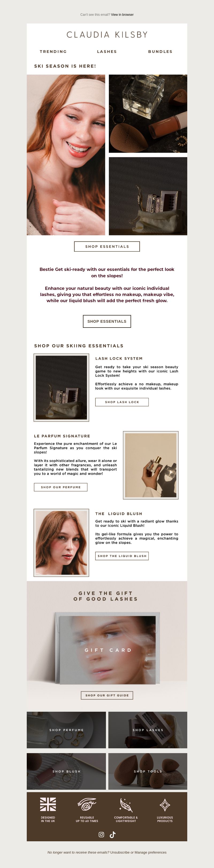Open the Lashes menu item

click(107, 52)
